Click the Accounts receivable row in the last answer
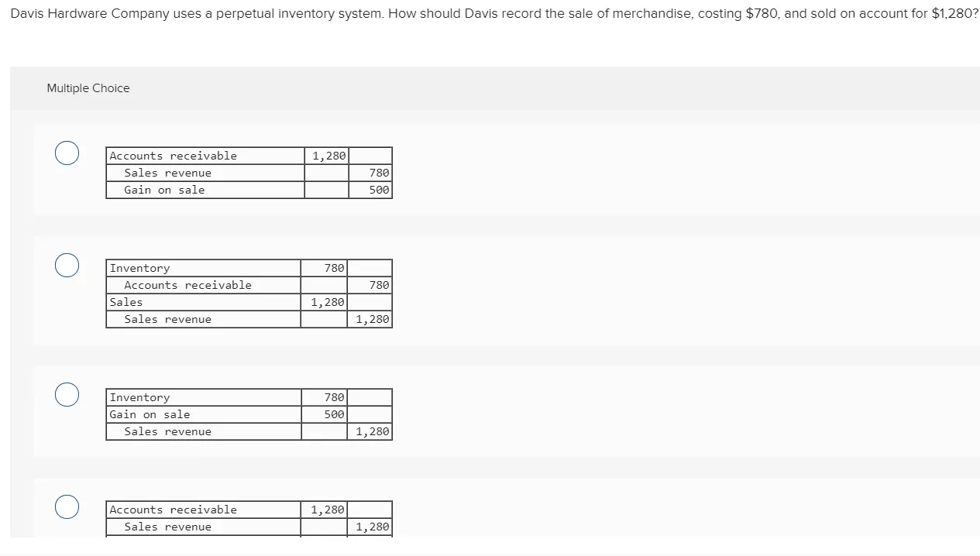The width and height of the screenshot is (980, 556). click(x=249, y=510)
